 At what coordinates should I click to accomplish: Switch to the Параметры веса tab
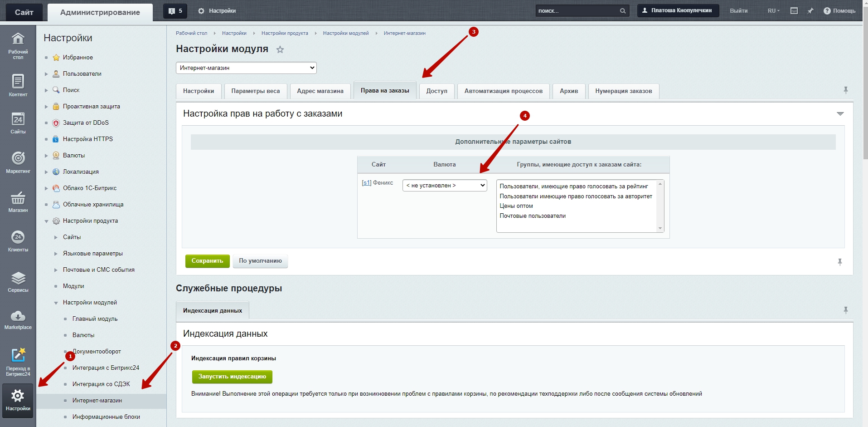[256, 91]
